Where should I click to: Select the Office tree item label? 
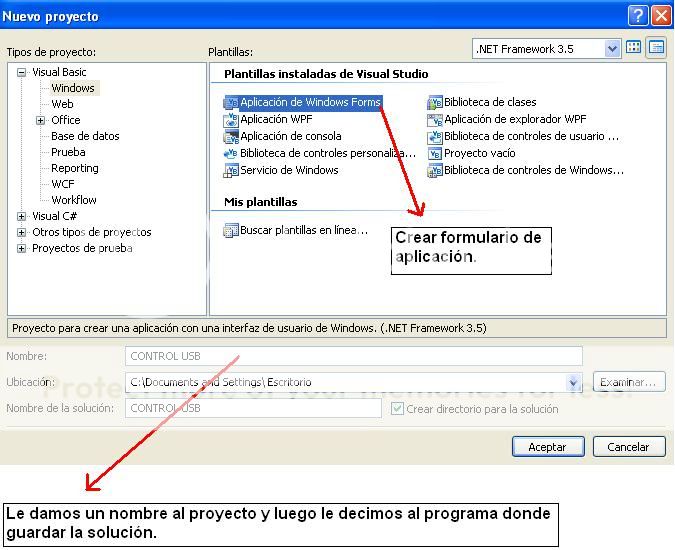[65, 120]
